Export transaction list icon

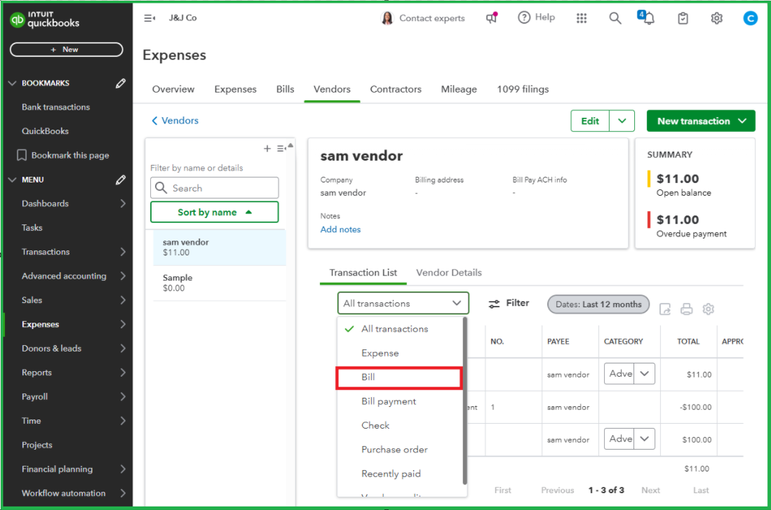tap(665, 309)
